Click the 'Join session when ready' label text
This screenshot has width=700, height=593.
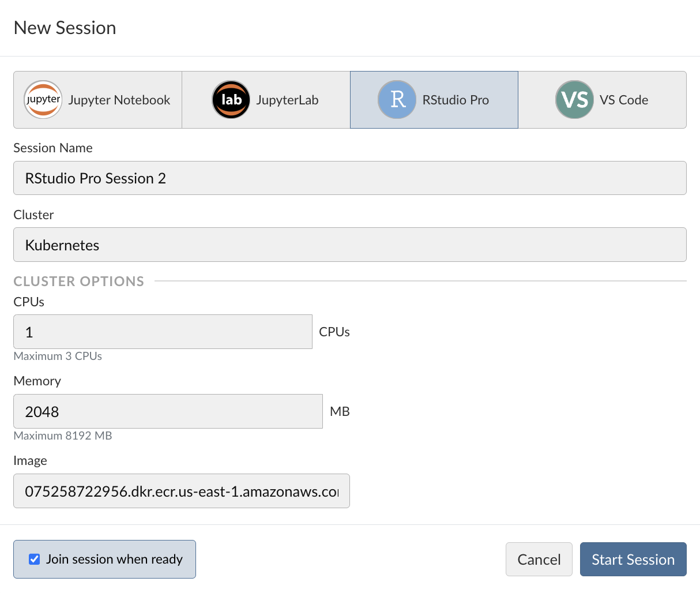tap(114, 559)
